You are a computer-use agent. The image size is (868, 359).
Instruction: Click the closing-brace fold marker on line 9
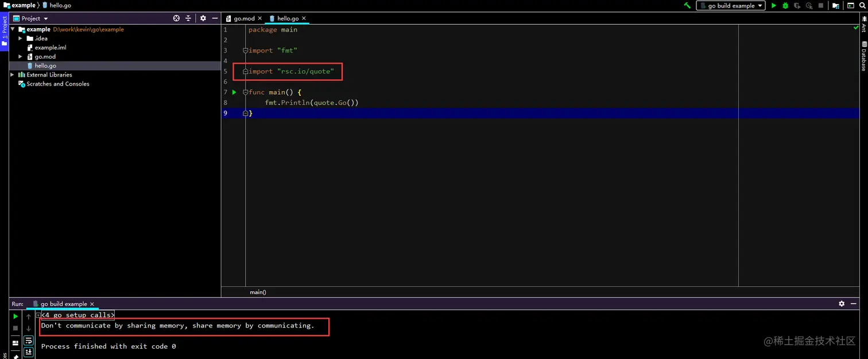[x=246, y=113]
